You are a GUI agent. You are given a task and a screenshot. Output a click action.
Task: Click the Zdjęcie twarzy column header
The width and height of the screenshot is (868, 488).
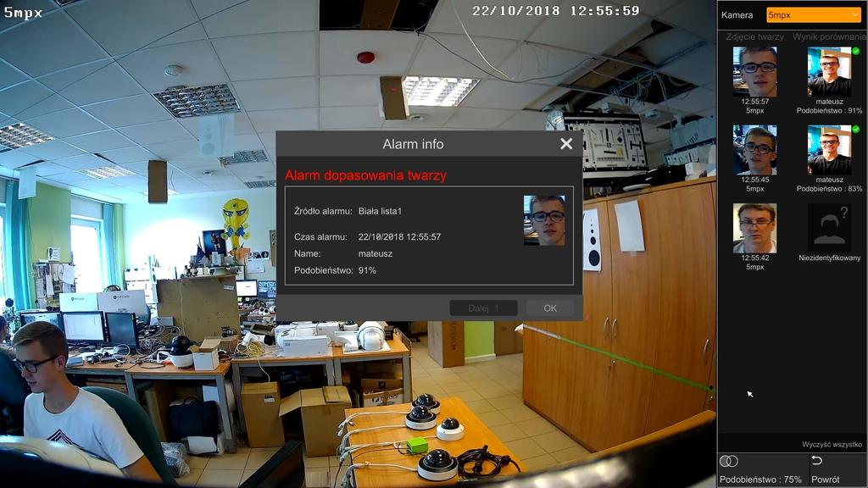(x=754, y=36)
